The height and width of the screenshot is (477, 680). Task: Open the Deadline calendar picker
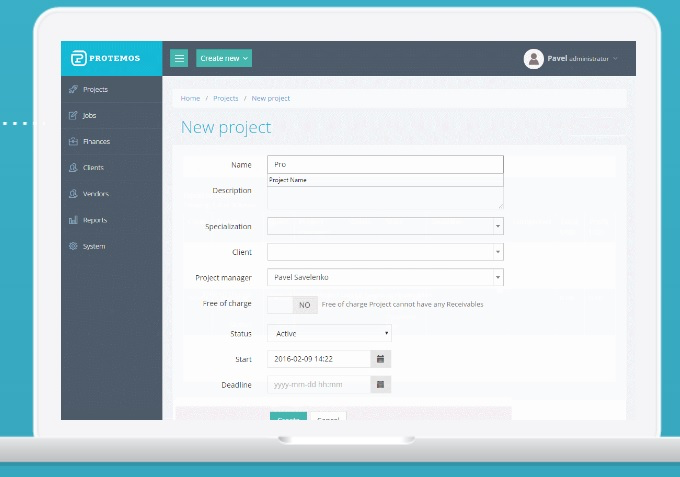(x=381, y=384)
